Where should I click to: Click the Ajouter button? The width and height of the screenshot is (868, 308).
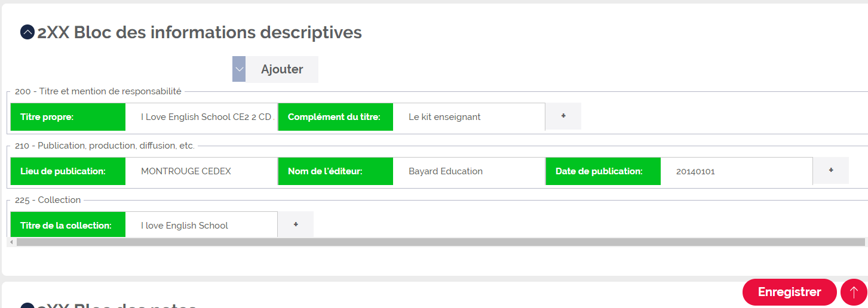click(282, 69)
